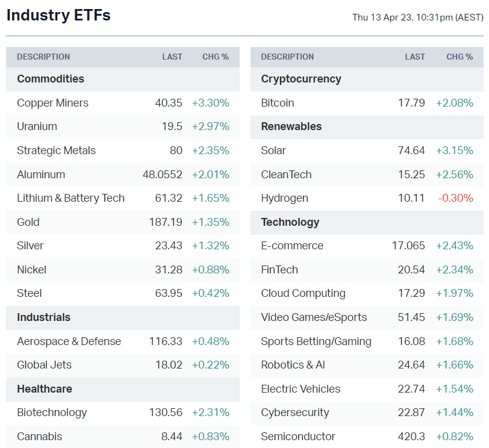
Task: Click the Industry ETFs page title
Action: (58, 16)
